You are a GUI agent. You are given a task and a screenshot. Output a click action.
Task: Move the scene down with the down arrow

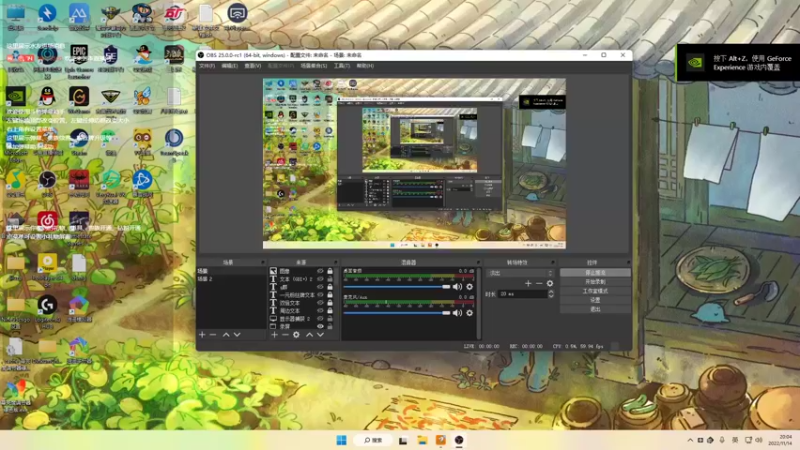237,335
